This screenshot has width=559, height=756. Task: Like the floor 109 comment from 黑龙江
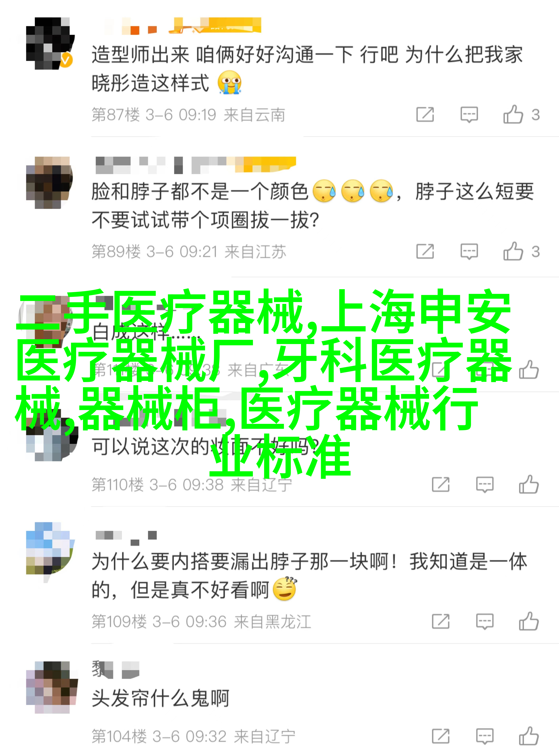click(529, 621)
